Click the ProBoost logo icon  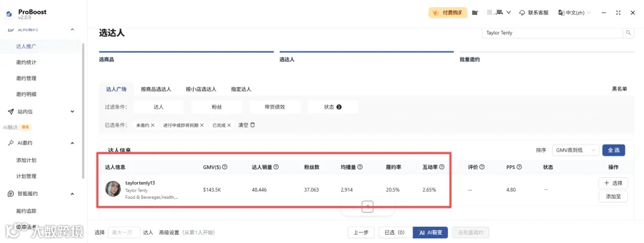tap(9, 14)
